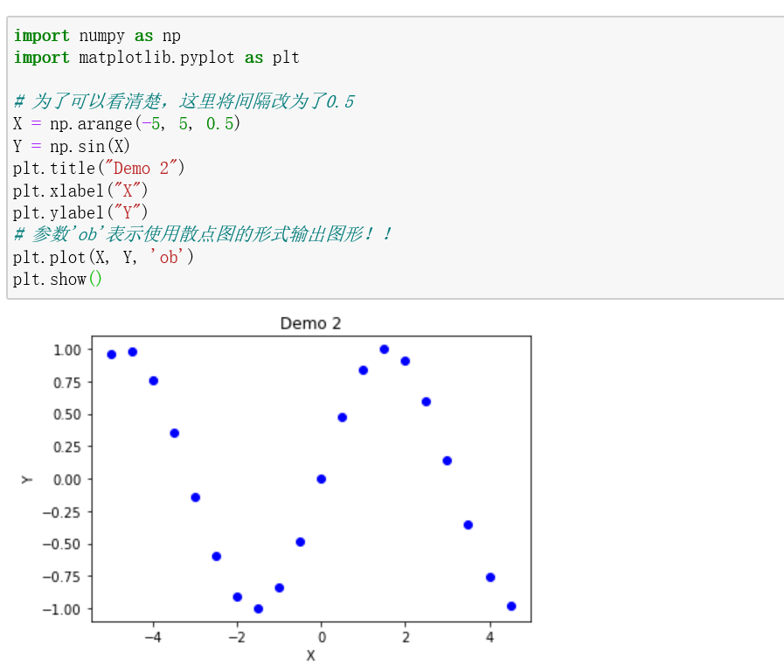The width and height of the screenshot is (784, 672).
Task: Click the Demo 2 chart title
Action: click(x=310, y=323)
